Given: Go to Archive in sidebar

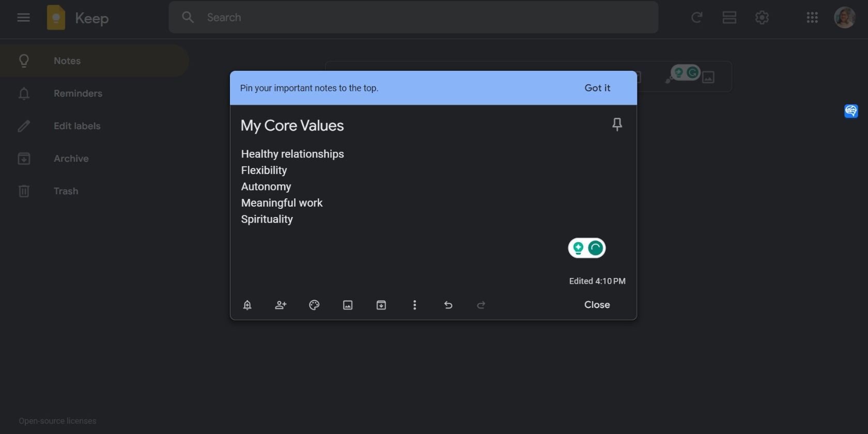Looking at the screenshot, I should (x=71, y=159).
